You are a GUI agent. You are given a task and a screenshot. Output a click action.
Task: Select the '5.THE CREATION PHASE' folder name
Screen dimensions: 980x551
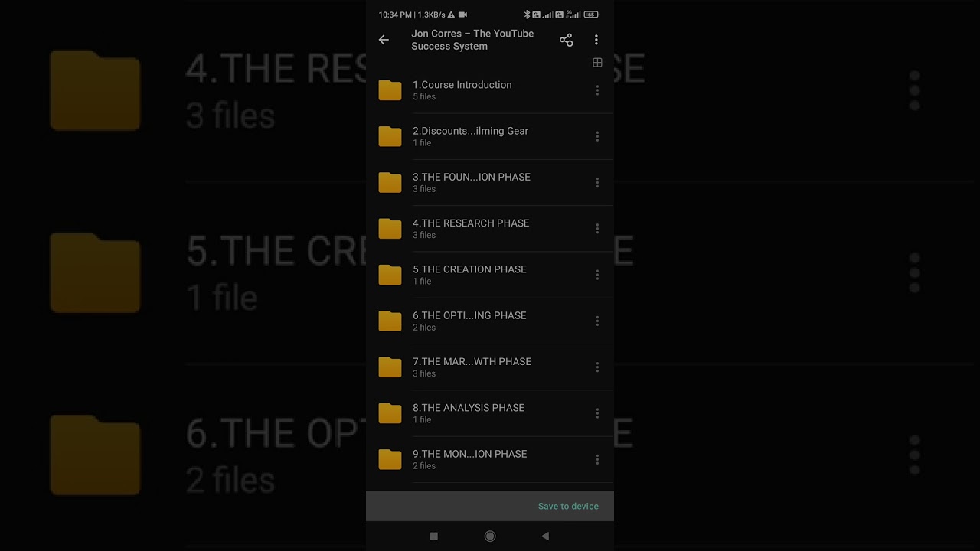click(469, 269)
